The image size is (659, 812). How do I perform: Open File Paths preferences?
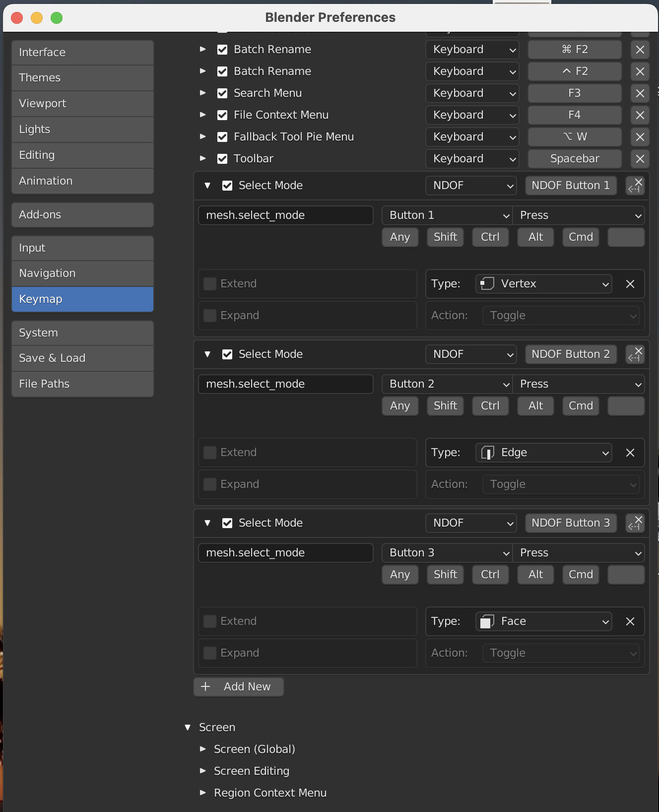(x=82, y=384)
